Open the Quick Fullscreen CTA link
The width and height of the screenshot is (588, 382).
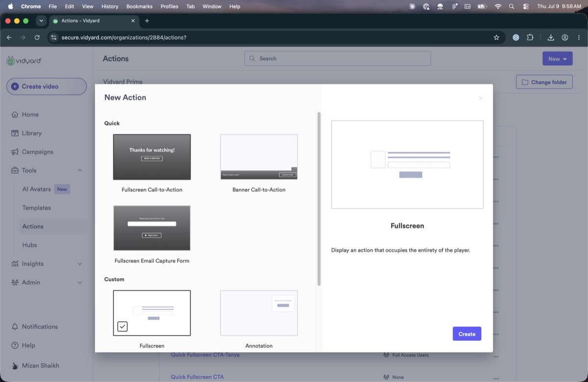[197, 377]
